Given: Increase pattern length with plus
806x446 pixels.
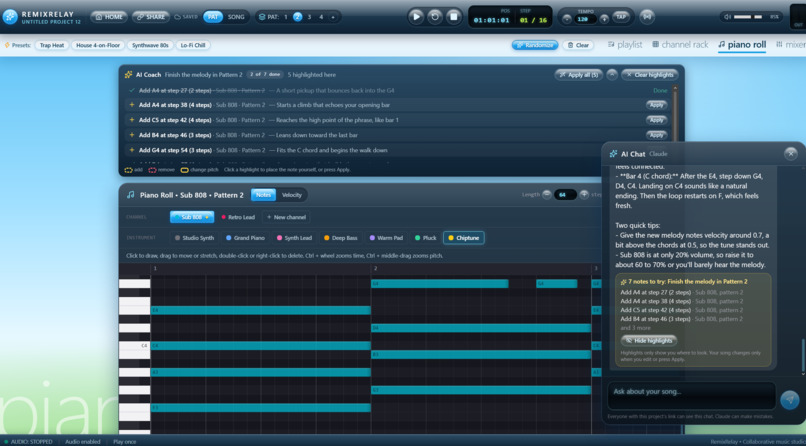Looking at the screenshot, I should (x=584, y=195).
